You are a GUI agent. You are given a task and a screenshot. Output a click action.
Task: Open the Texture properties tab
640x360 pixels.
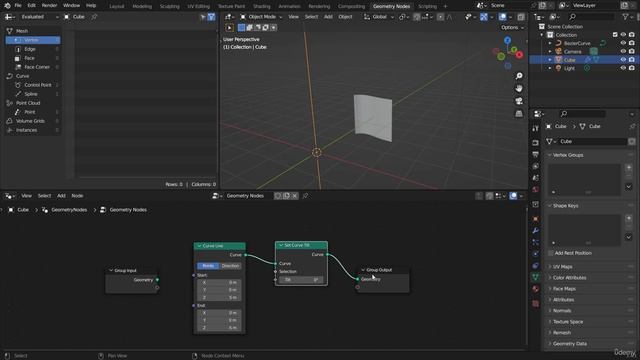point(536,304)
